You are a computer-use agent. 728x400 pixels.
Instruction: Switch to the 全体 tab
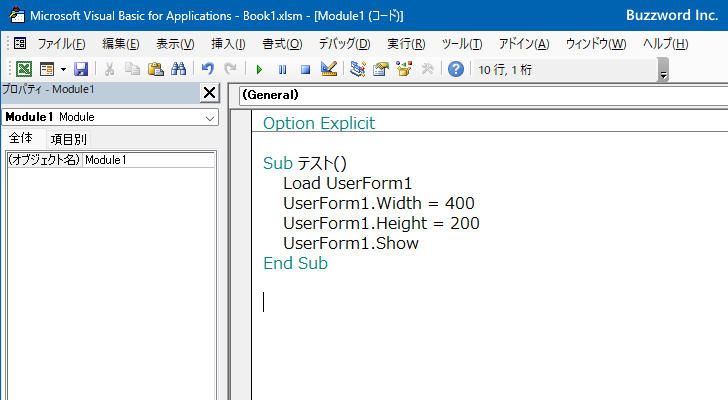(21, 138)
